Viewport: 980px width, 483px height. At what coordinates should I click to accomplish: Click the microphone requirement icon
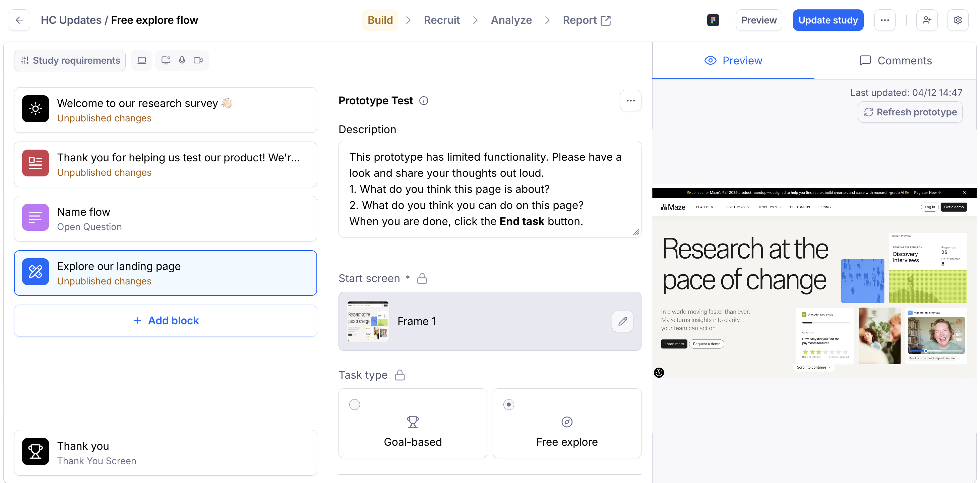point(182,60)
